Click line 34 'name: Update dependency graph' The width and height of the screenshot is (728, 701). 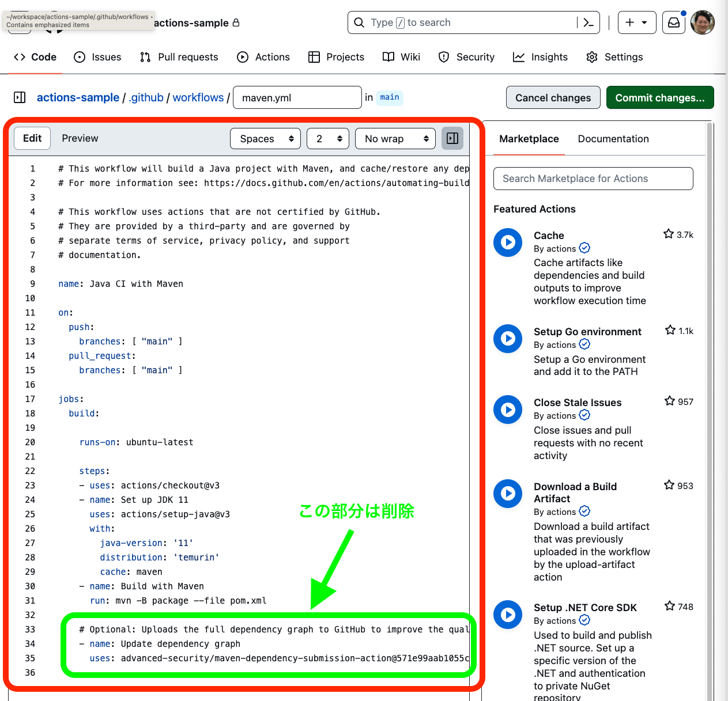tap(165, 644)
